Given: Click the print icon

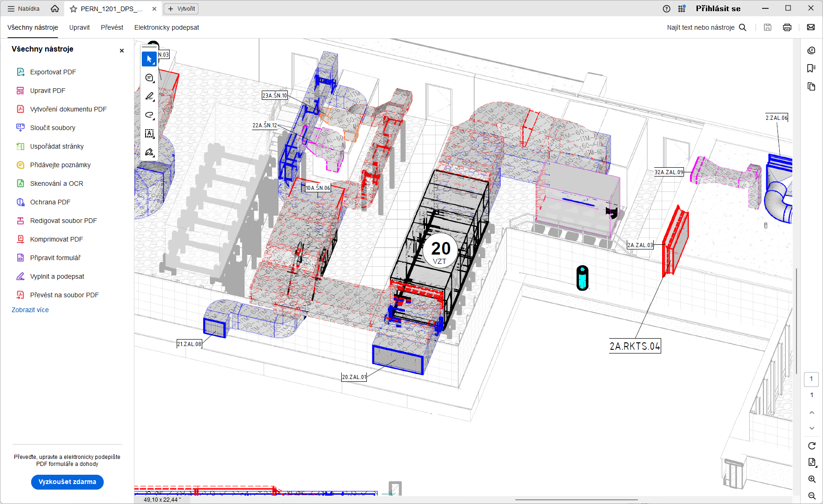Looking at the screenshot, I should (x=787, y=27).
